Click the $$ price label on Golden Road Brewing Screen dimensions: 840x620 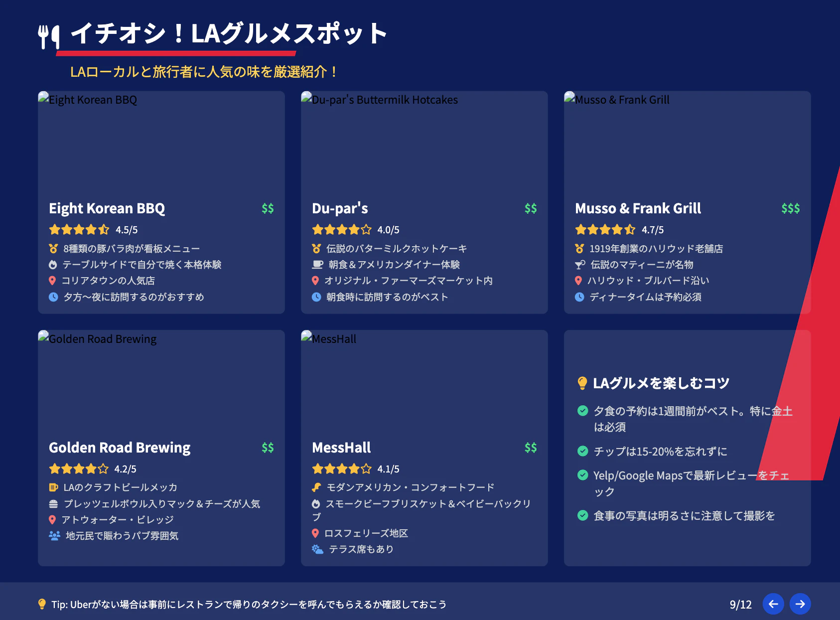[x=268, y=448]
